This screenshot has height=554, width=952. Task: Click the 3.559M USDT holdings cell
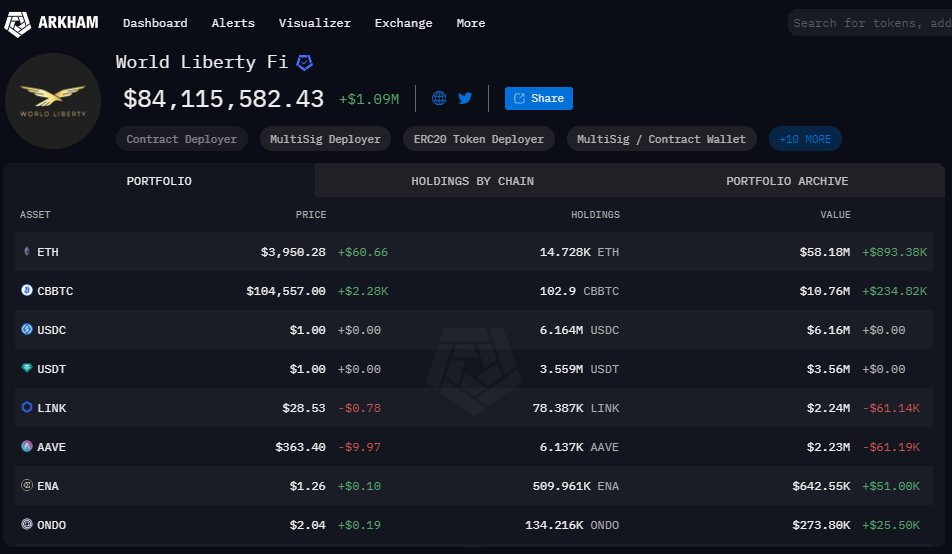tap(579, 369)
